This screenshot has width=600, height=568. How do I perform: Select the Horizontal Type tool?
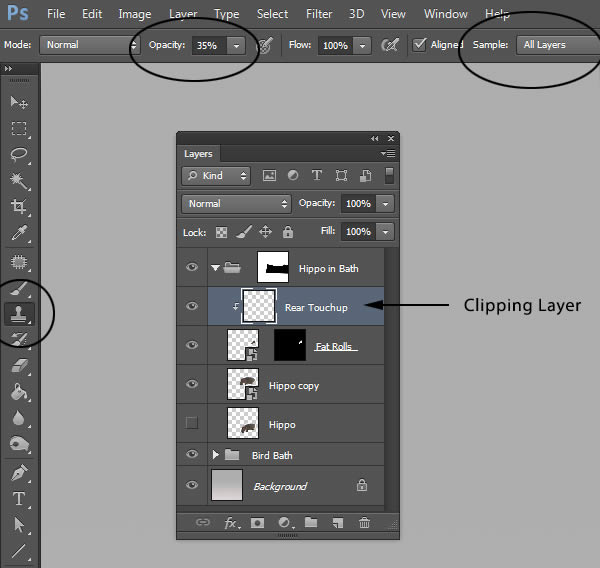point(19,499)
